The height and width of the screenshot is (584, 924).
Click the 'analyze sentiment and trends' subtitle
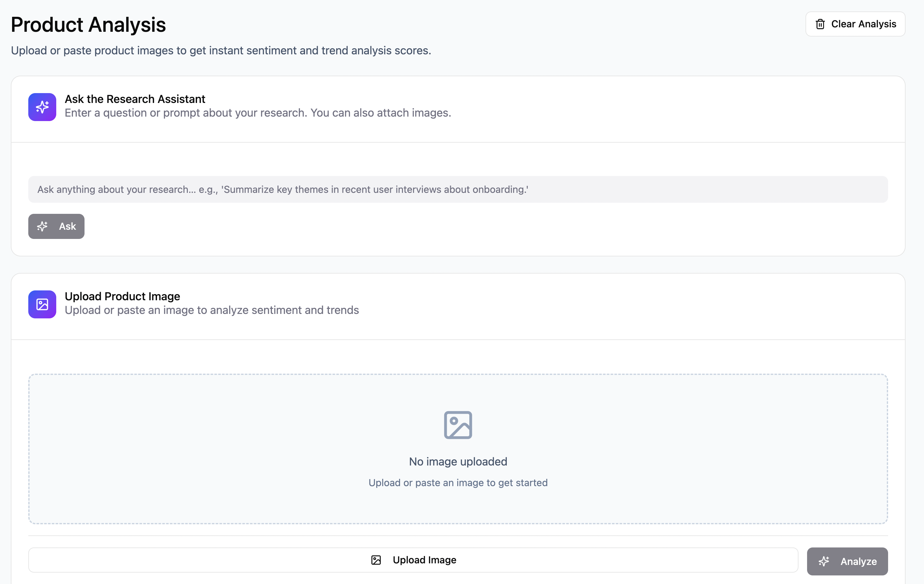click(x=211, y=310)
